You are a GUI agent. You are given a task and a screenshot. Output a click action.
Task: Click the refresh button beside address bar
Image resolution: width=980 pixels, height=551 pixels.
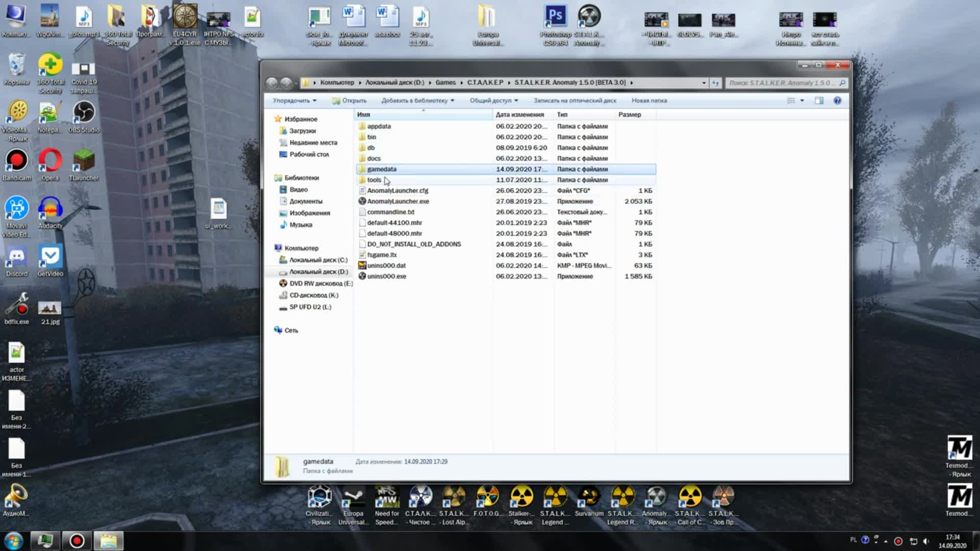tap(715, 83)
